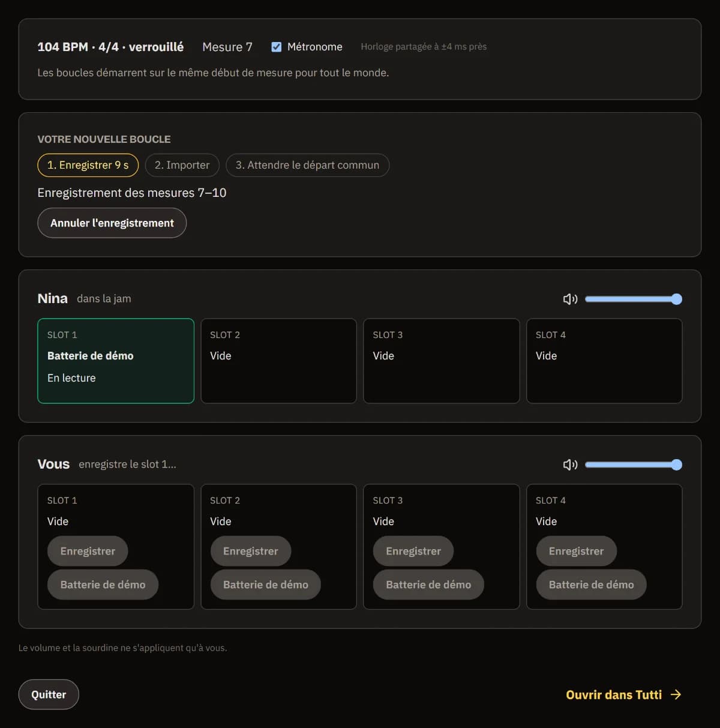Click the arrow icon beside Ouvrir dans Tutti
The height and width of the screenshot is (728, 720).
pyautogui.click(x=676, y=694)
